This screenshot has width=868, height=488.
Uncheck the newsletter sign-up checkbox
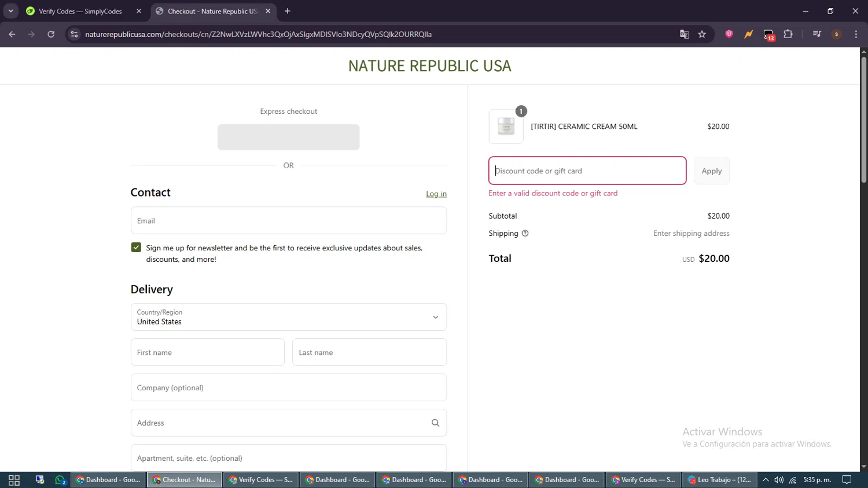tap(136, 247)
